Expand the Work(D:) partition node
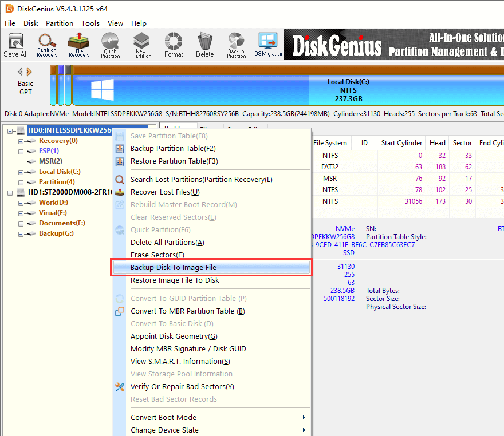 tap(21, 203)
